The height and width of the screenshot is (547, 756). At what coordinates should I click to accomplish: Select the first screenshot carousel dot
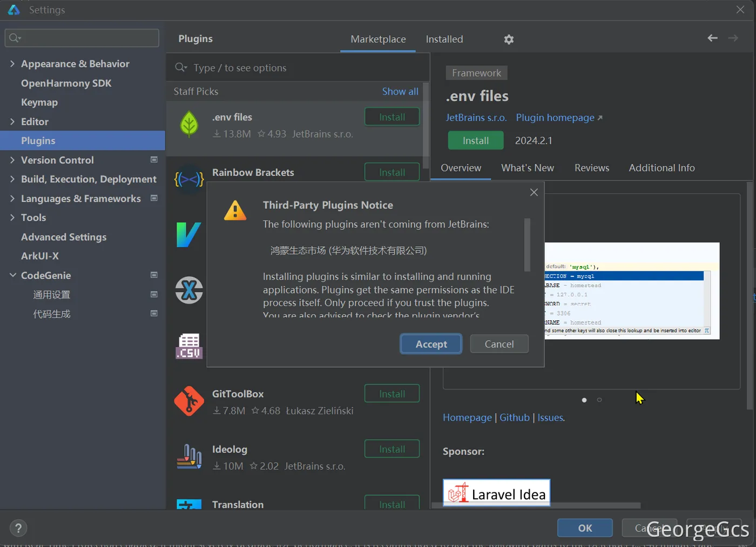click(x=584, y=400)
